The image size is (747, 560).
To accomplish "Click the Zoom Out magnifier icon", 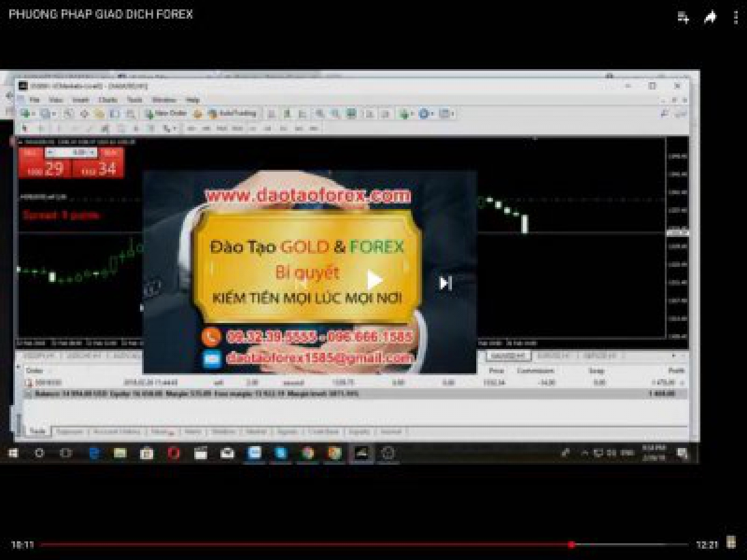I will [336, 114].
